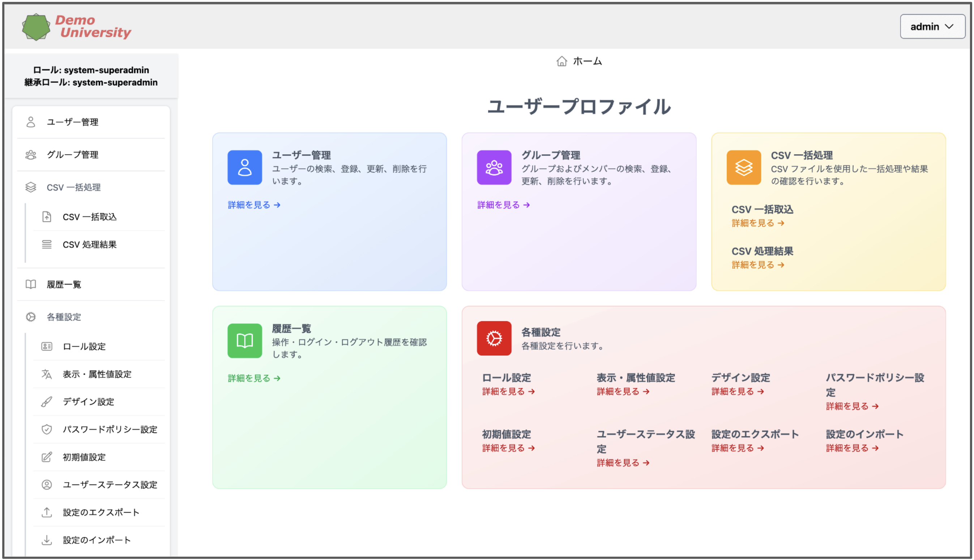Viewport: 974px width, 560px height.
Task: Collapse the 各種設定 sidebar section
Action: (x=64, y=317)
